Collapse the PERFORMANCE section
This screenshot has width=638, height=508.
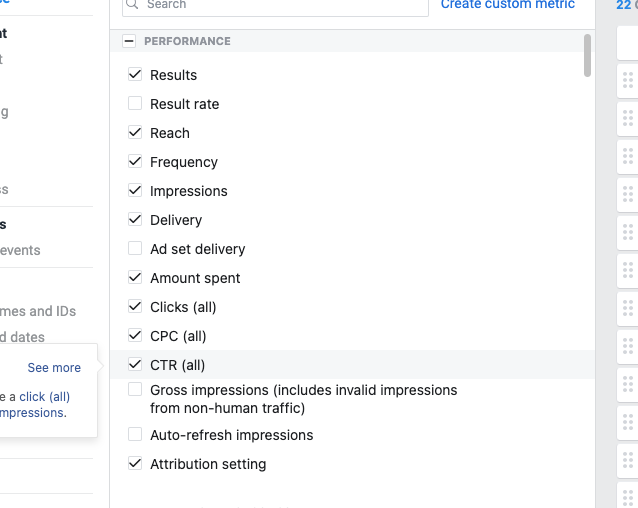click(x=129, y=41)
